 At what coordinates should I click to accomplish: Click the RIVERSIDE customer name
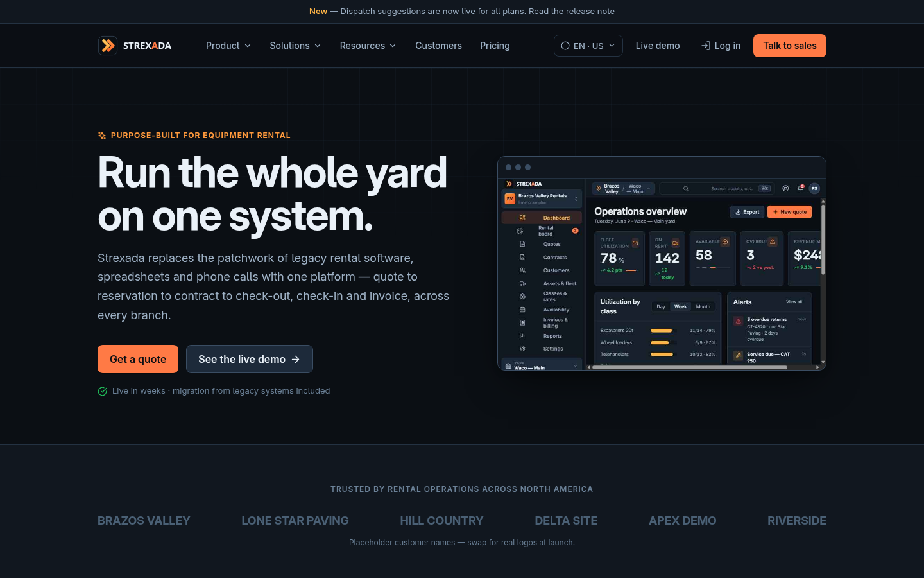(797, 521)
